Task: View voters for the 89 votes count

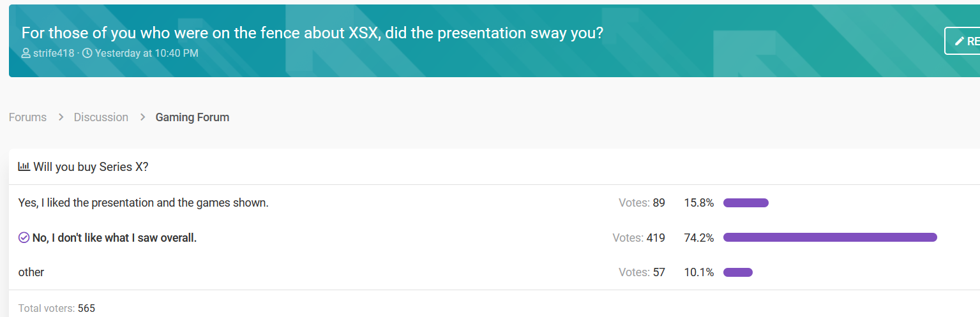Action: pyautogui.click(x=642, y=203)
